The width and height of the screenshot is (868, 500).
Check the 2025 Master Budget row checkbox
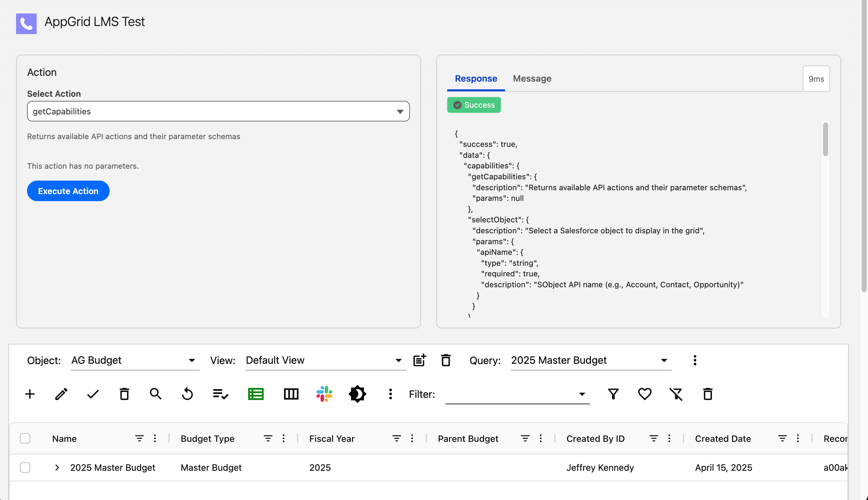click(x=25, y=468)
